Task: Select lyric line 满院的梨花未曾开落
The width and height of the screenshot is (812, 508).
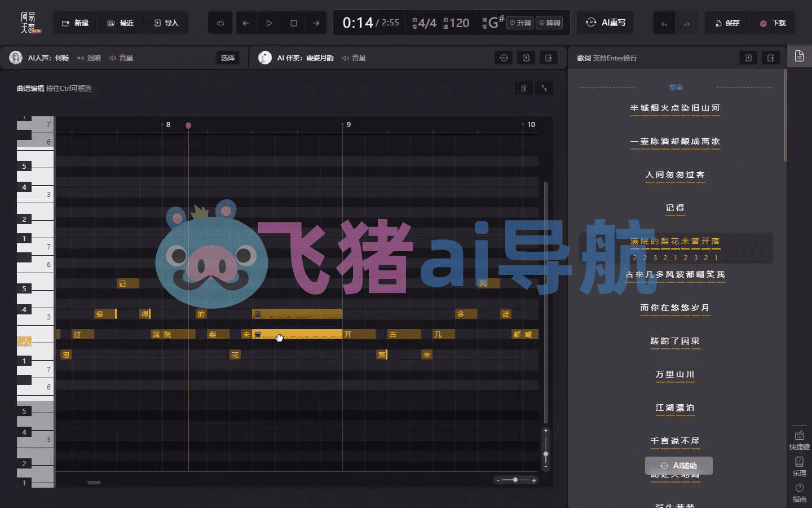Action: pyautogui.click(x=675, y=241)
